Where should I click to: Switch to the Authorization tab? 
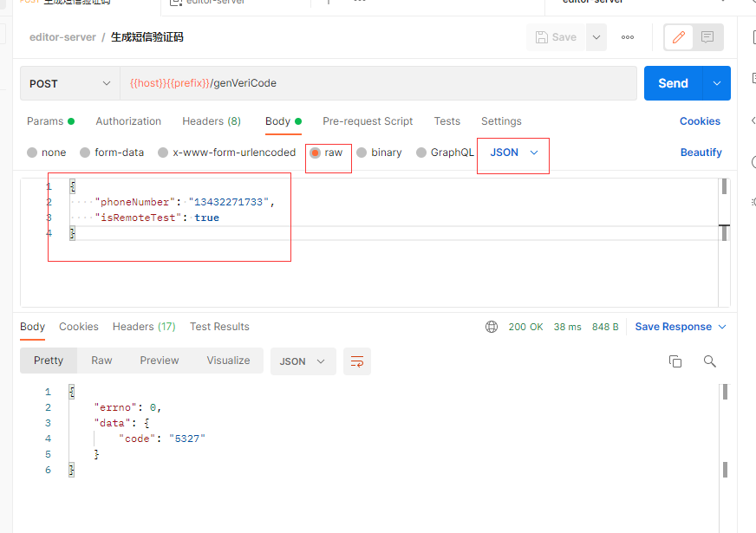click(x=128, y=121)
